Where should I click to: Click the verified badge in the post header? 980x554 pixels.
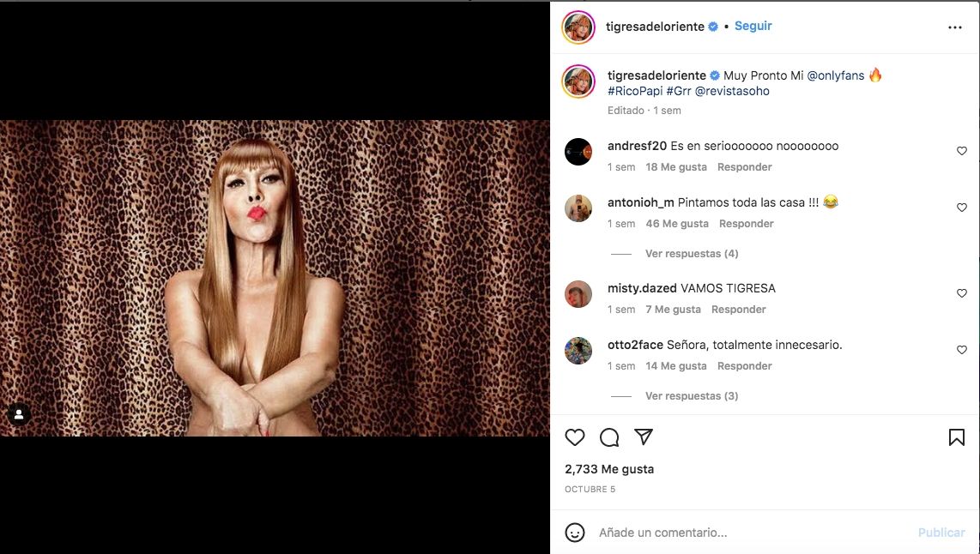712,27
